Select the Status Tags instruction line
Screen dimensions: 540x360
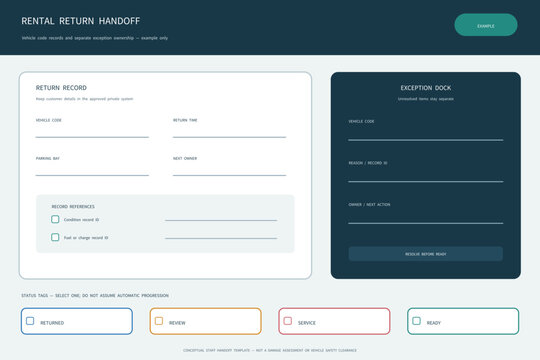95,296
